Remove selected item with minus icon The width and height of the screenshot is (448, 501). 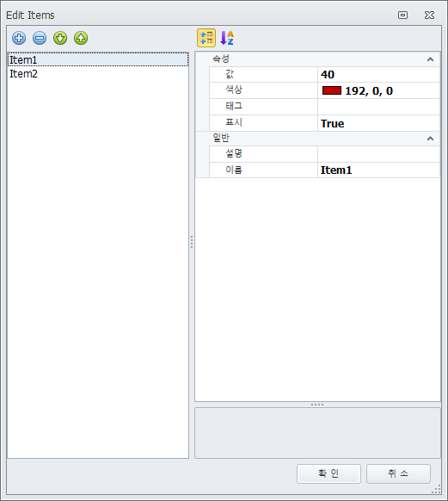[x=40, y=38]
